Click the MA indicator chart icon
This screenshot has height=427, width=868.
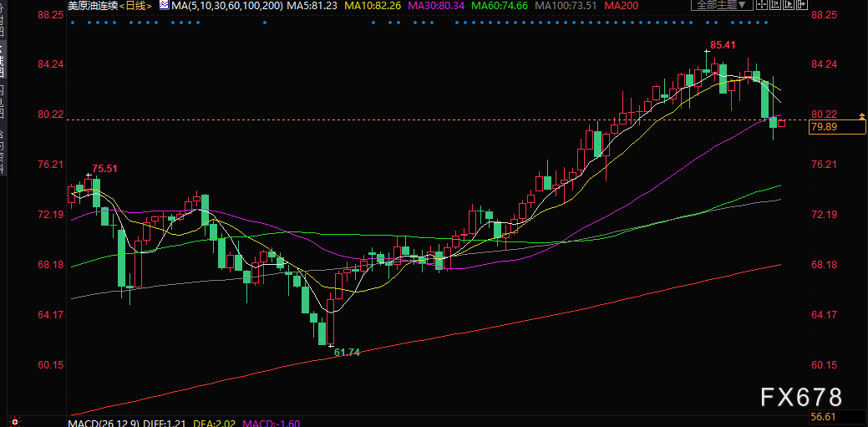(165, 6)
